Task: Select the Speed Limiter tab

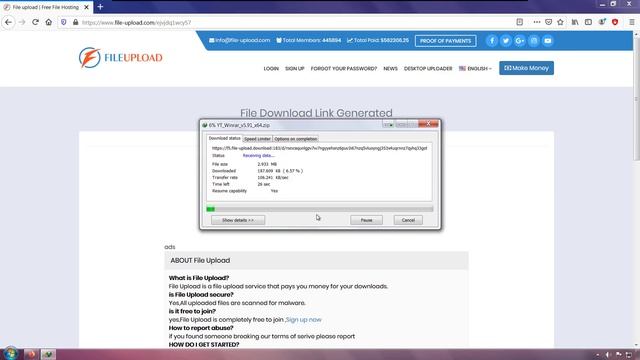Action: tap(257, 139)
